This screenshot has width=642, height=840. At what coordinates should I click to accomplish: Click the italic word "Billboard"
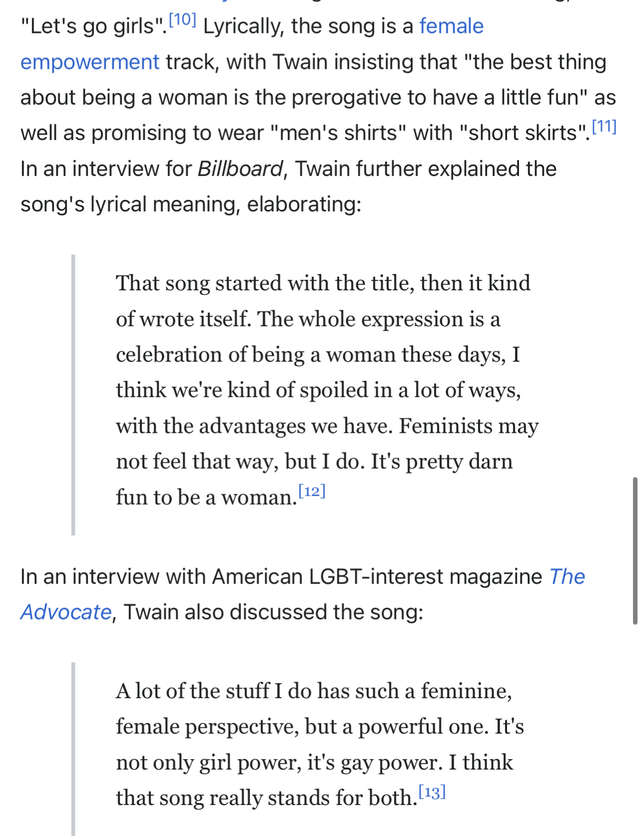click(240, 169)
